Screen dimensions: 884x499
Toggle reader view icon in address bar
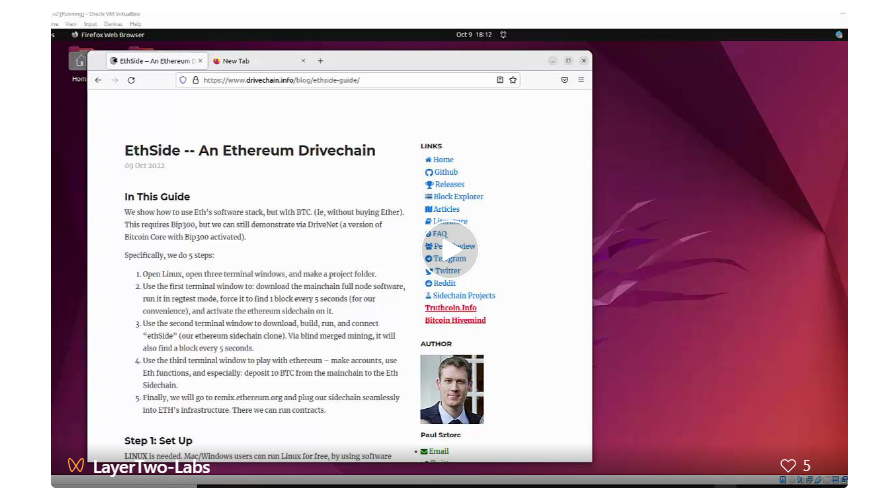500,80
